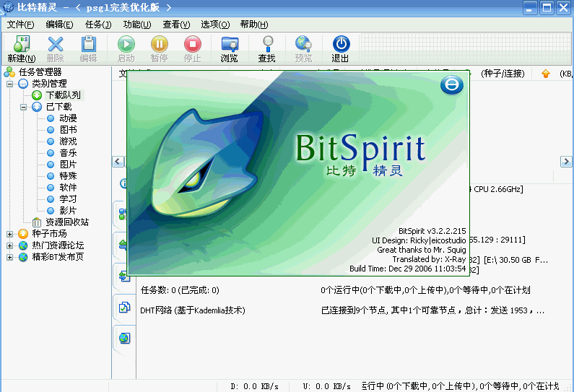574x392 pixels.
Task: Collapse the 类别管理 tree node
Action: [9, 84]
